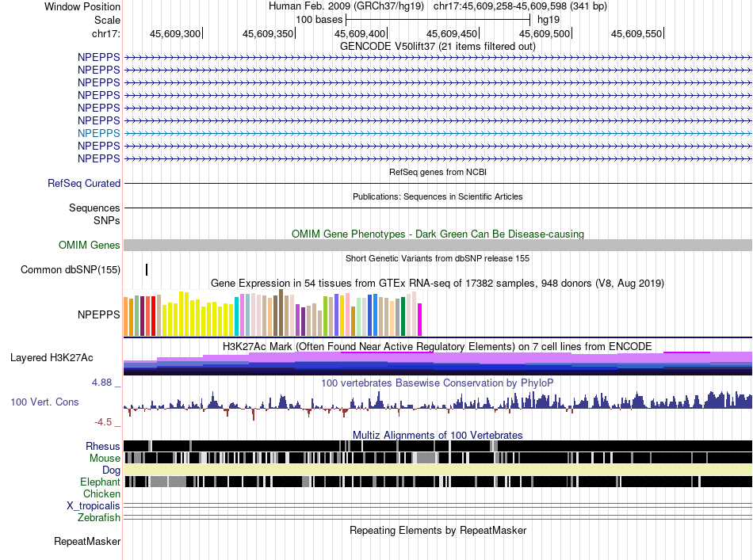
Task: Click the Common dbSNP(155) SNP tick mark
Action: 147,269
